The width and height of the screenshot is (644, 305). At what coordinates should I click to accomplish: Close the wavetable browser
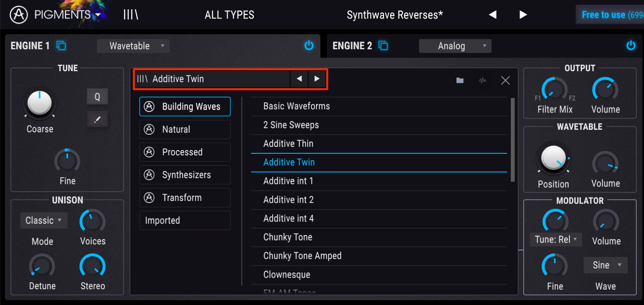click(505, 80)
